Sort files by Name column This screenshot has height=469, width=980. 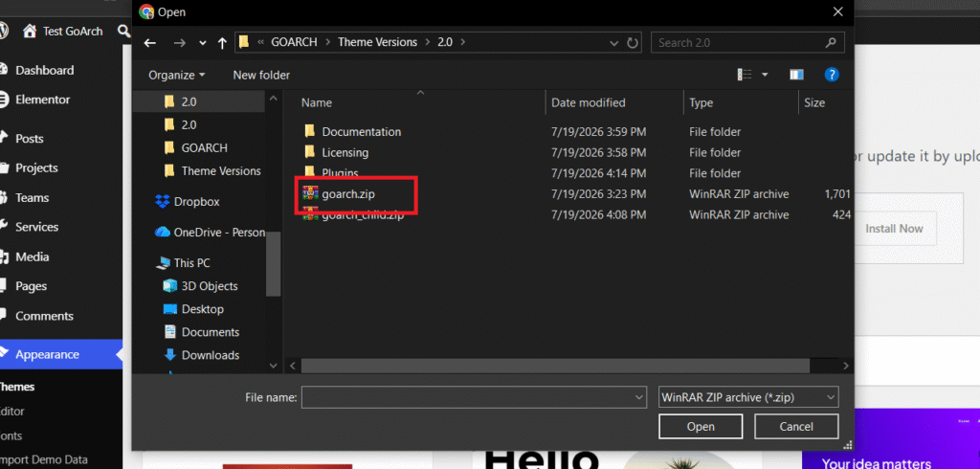tap(316, 102)
